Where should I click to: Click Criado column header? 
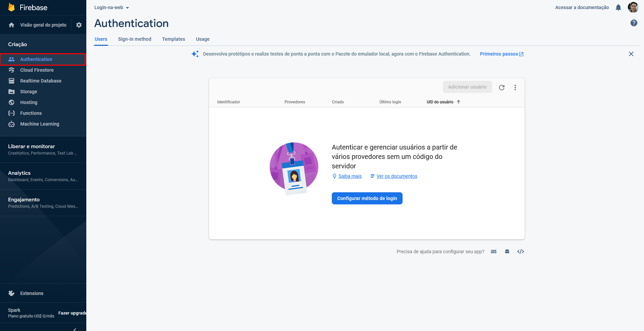(338, 102)
